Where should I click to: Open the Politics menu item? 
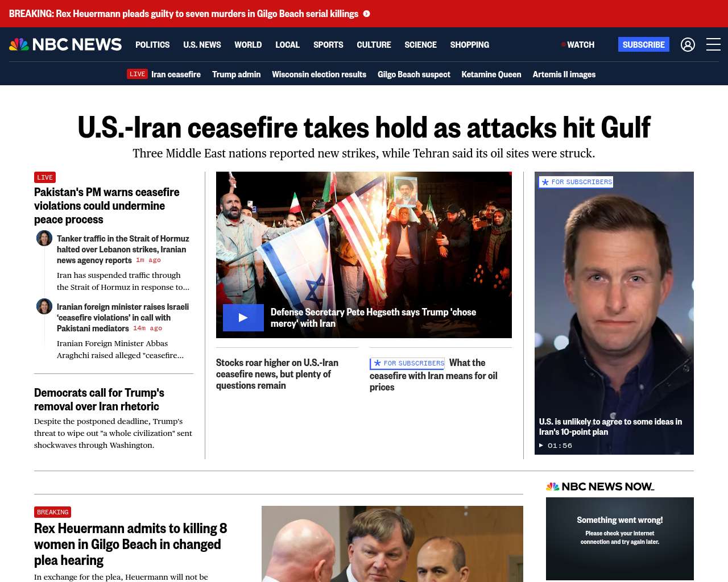[x=152, y=44]
